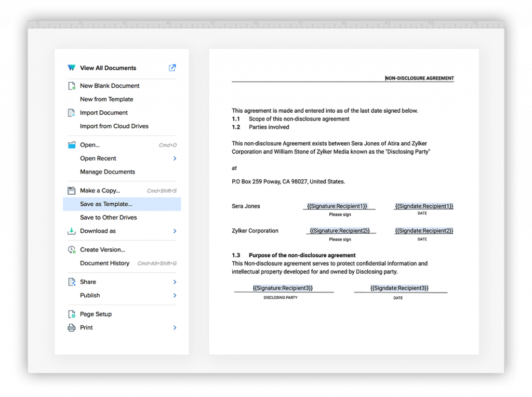Select Save as Template menu entry
The width and height of the screenshot is (532, 397).
(106, 204)
